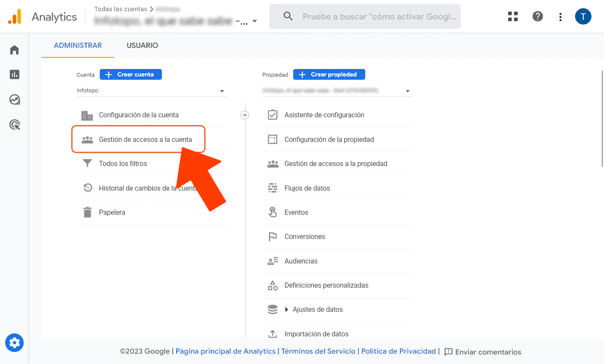This screenshot has height=364, width=604.
Task: Open the Home icon in the sidebar
Action: coord(14,50)
